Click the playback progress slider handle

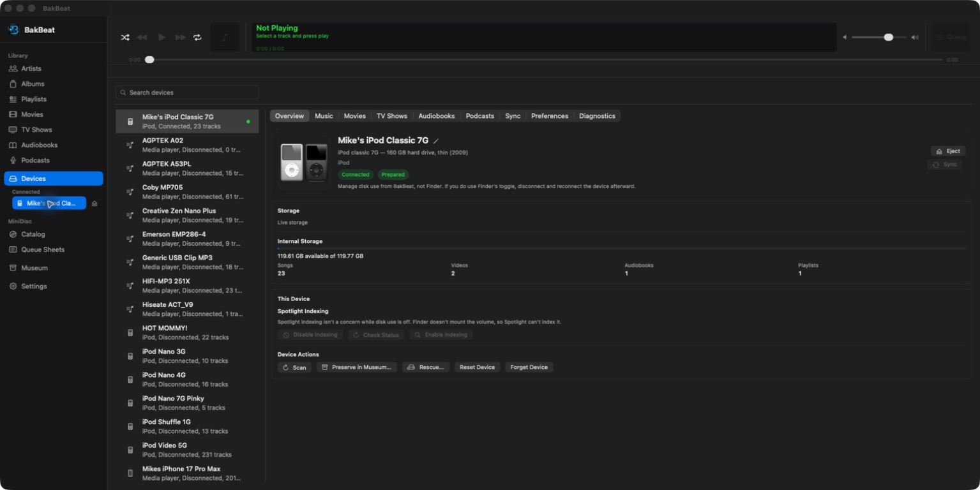tap(149, 60)
